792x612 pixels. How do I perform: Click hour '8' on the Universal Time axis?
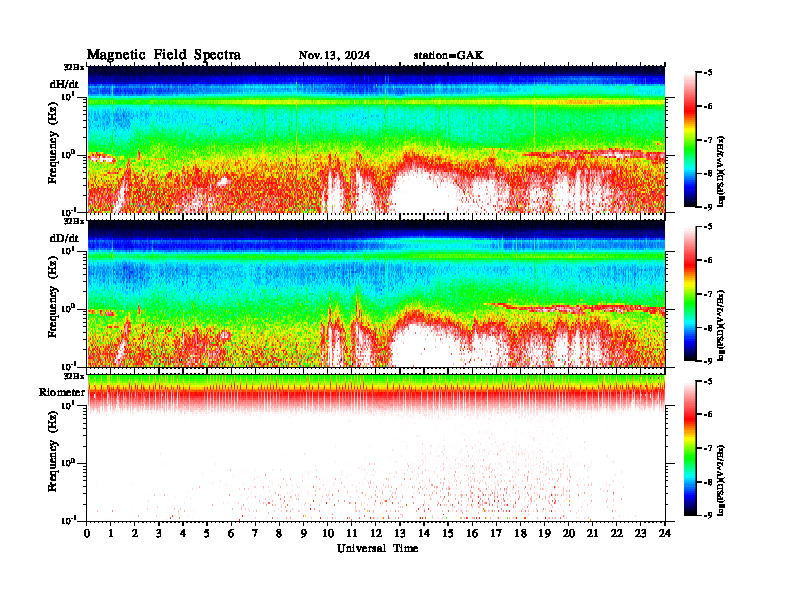(279, 534)
